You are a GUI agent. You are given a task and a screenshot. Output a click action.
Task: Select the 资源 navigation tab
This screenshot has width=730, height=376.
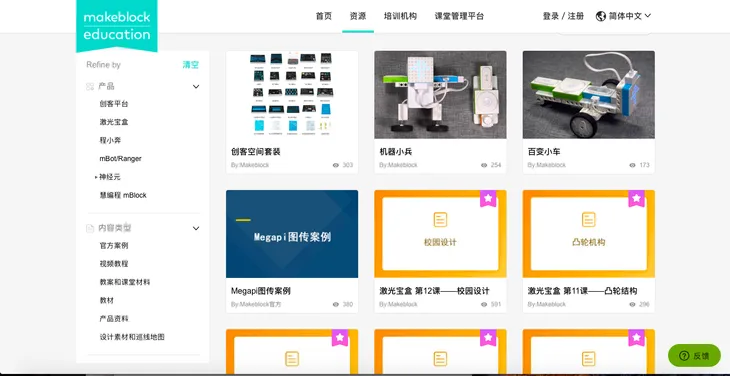pyautogui.click(x=358, y=16)
